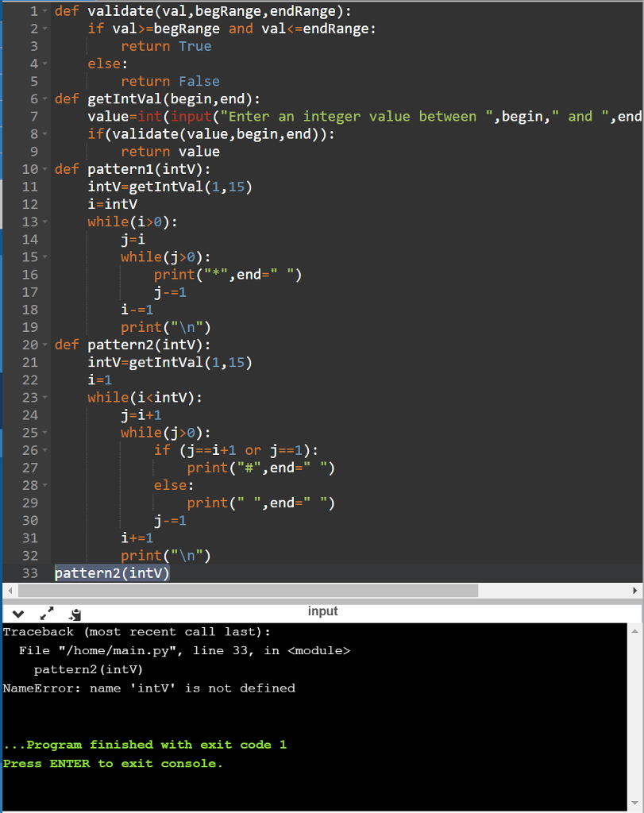The image size is (644, 813).
Task: Place cursor on 'return True' at line 3
Action: click(166, 46)
